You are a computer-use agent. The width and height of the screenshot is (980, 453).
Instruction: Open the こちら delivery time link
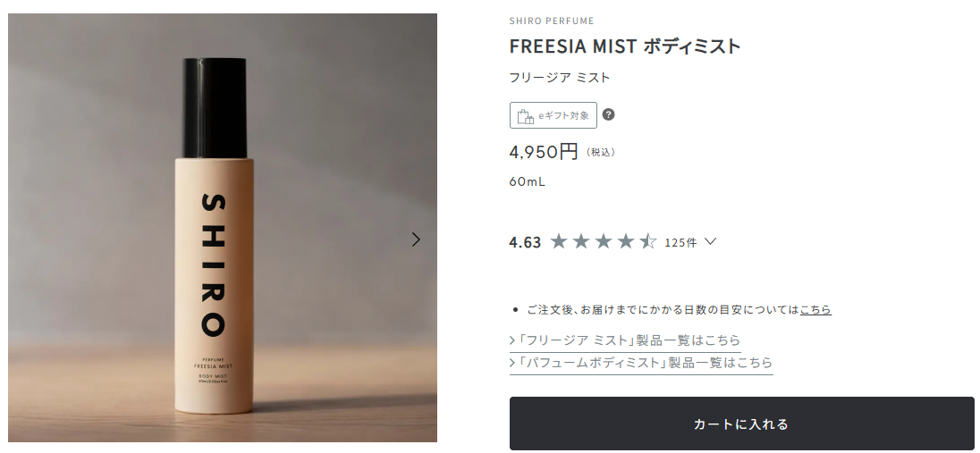click(x=815, y=310)
